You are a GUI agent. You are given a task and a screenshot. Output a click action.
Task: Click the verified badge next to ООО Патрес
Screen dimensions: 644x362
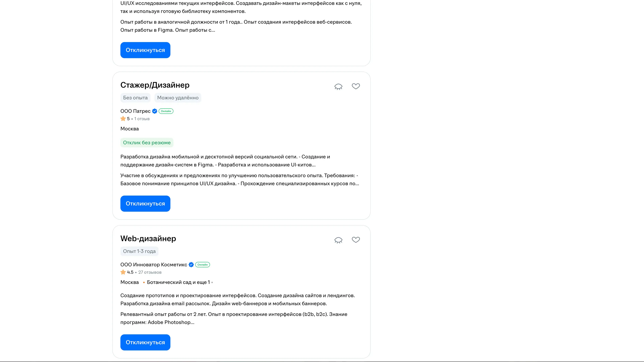[155, 111]
